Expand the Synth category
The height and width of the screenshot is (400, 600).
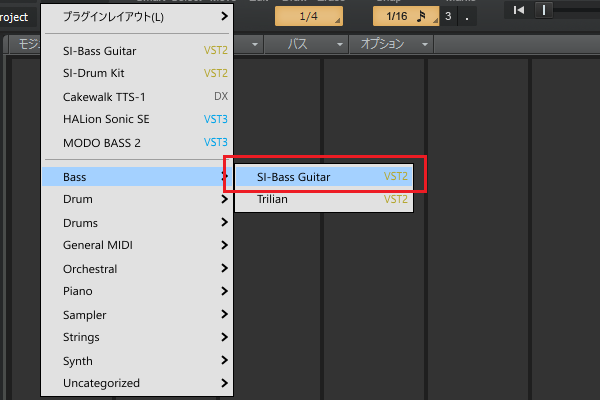(x=137, y=361)
